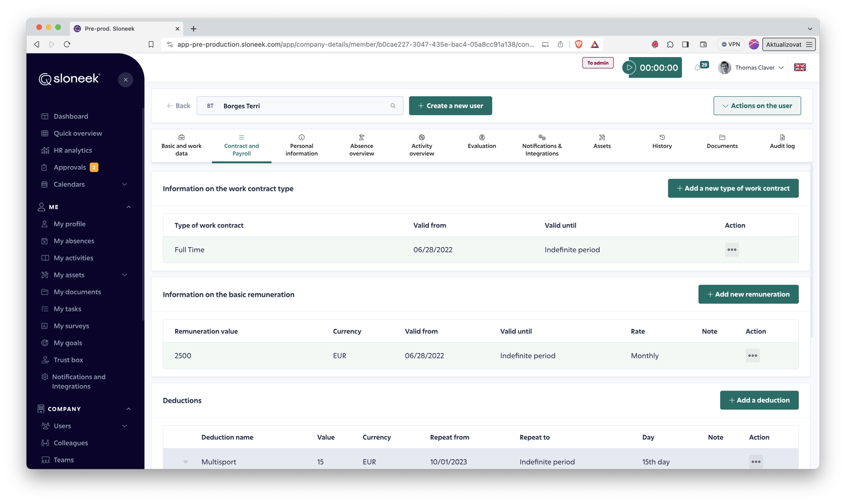Click the Back link above the search
Viewport: 846px width, 504px height.
(x=178, y=105)
